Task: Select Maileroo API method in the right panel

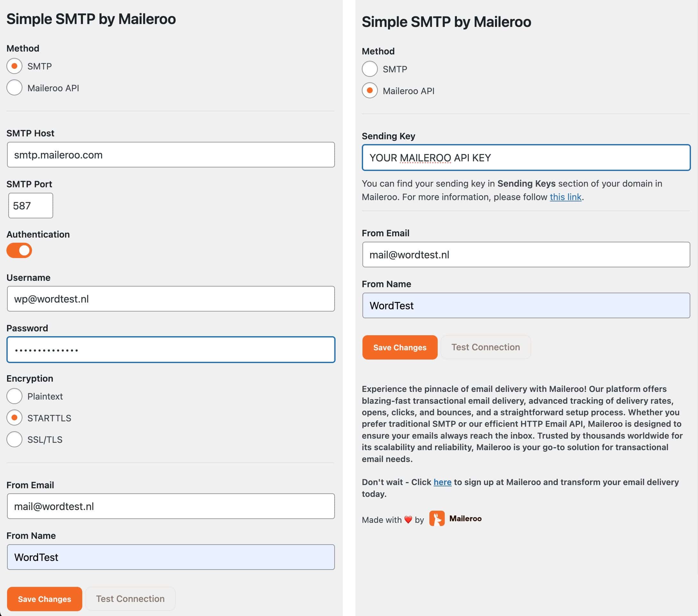Action: (369, 91)
